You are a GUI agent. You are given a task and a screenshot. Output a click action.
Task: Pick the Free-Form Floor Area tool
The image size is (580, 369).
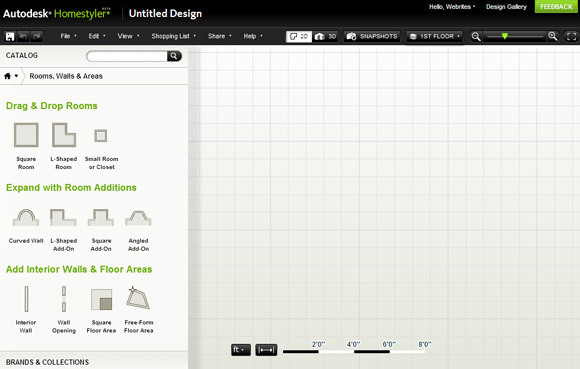[x=138, y=298]
